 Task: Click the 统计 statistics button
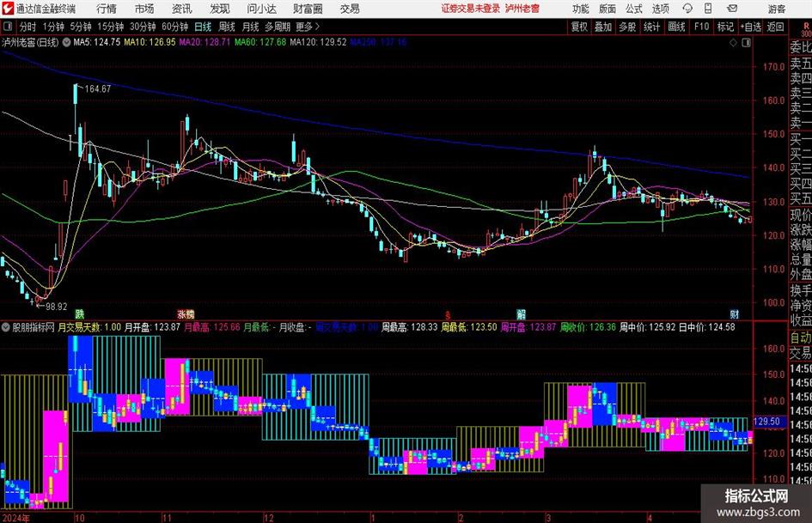[651, 27]
